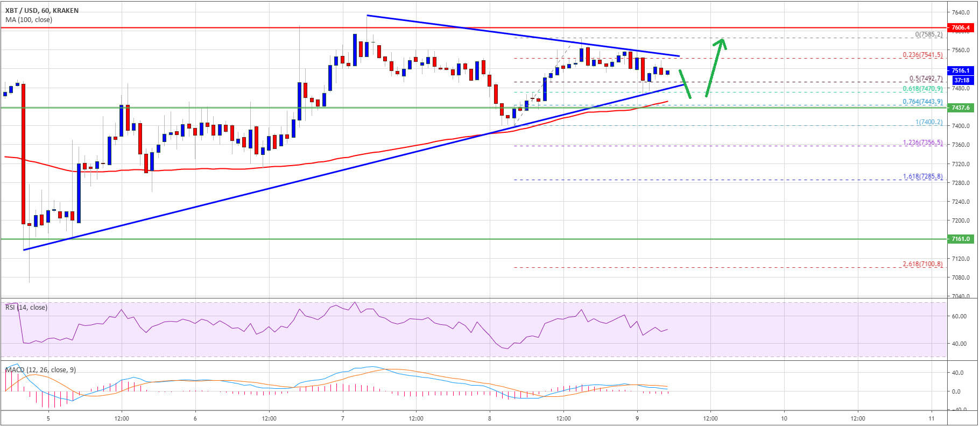Select the Fibonacci 1.618(7285.8) level label
This screenshot has width=980, height=427.
point(922,176)
